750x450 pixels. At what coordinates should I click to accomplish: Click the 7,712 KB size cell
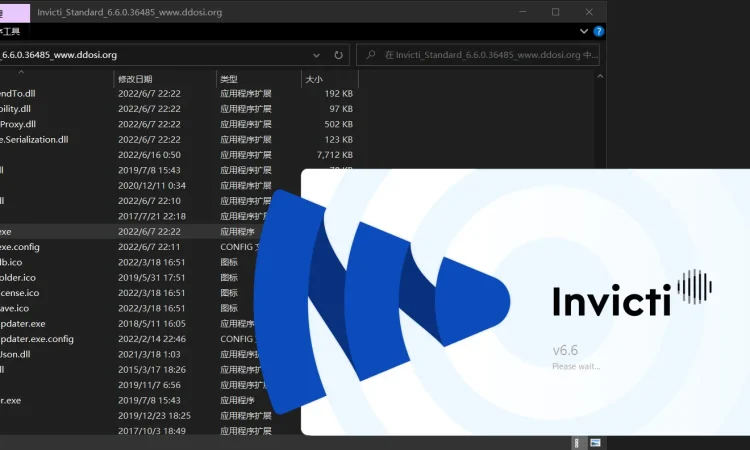coord(335,155)
